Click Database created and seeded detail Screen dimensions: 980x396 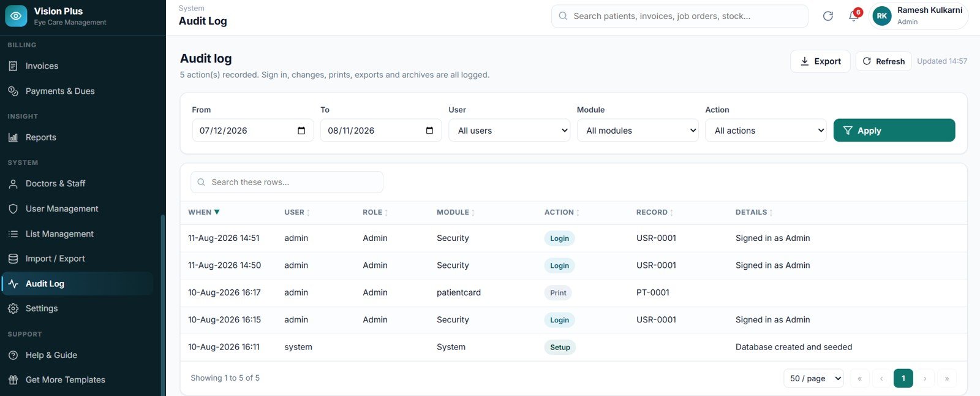pos(794,347)
